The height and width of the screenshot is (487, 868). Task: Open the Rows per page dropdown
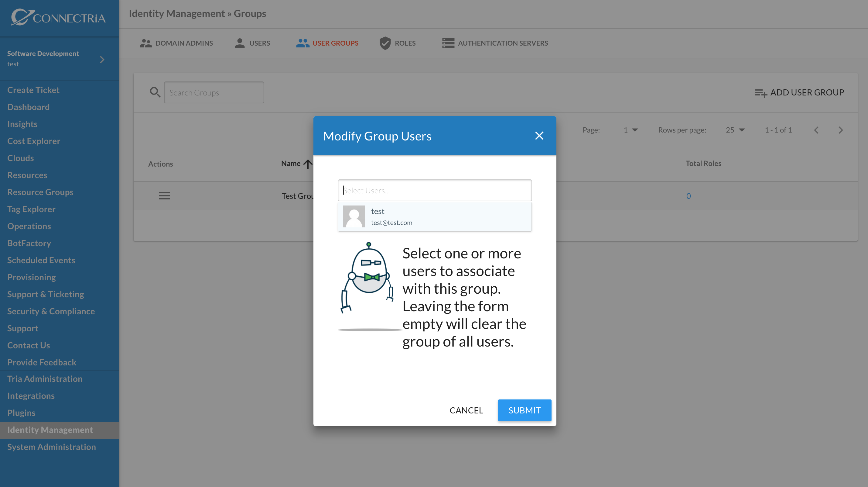coord(735,130)
